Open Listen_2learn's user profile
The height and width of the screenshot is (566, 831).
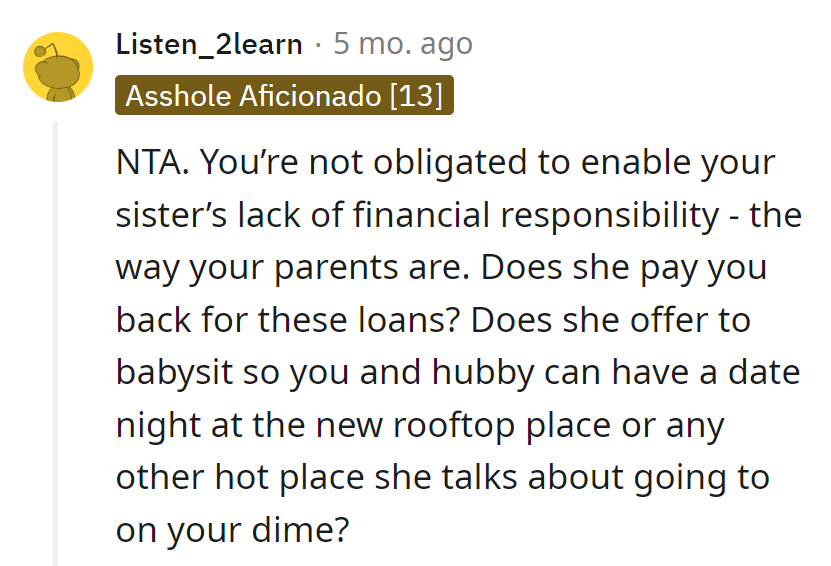tap(209, 44)
